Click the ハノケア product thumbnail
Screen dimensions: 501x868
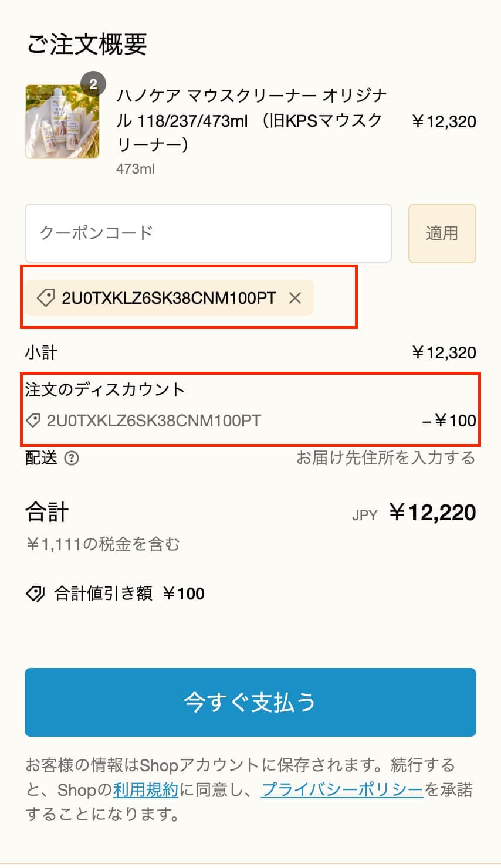click(x=62, y=122)
